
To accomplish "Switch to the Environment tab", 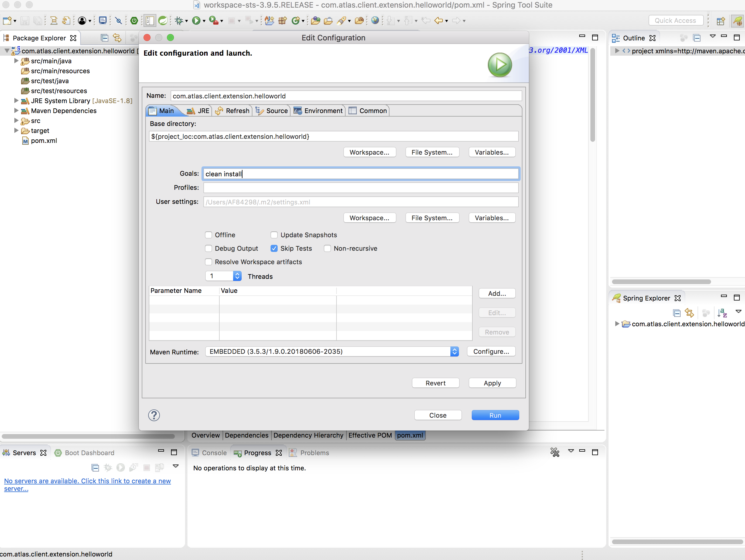I will pyautogui.click(x=318, y=111).
